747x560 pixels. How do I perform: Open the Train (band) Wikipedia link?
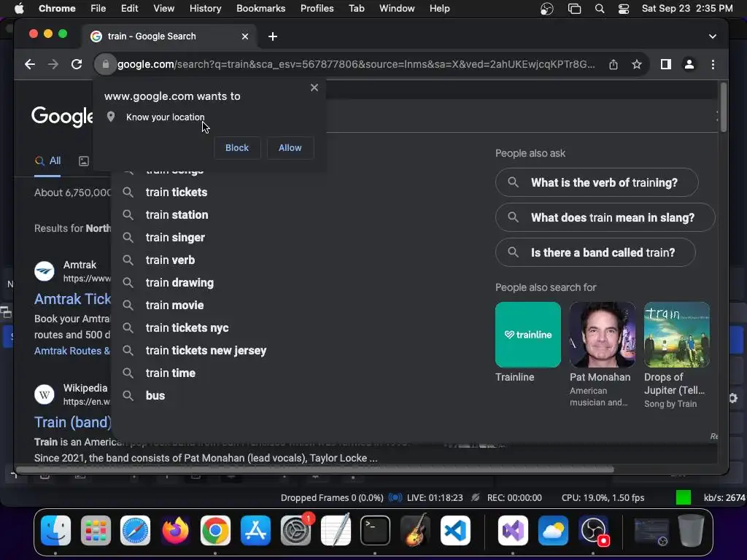[x=72, y=422]
